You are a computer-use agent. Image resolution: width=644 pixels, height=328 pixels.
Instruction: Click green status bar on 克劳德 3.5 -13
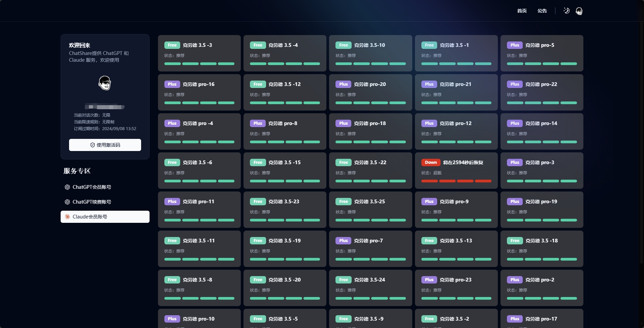click(456, 259)
